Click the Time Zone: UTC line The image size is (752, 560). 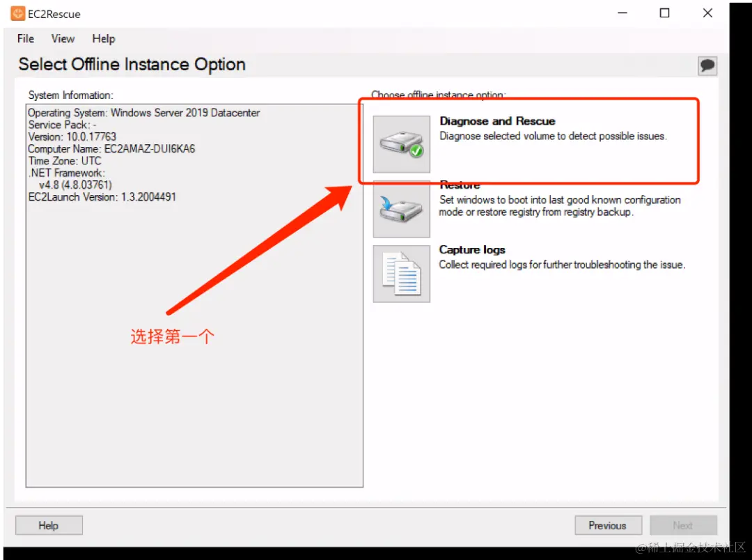point(65,161)
